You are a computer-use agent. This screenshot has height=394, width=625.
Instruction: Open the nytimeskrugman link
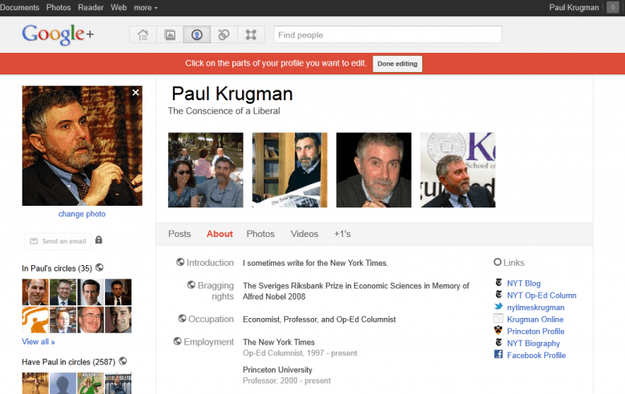point(536,307)
